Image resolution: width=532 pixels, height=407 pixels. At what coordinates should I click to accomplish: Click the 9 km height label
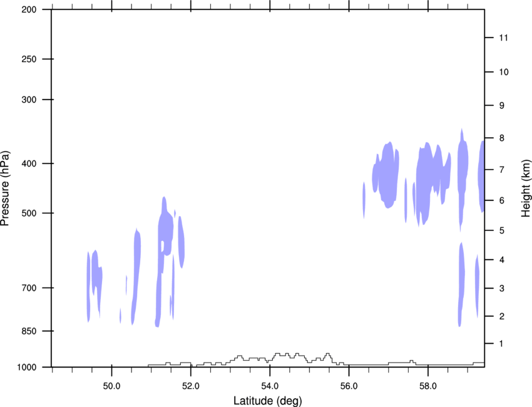[x=502, y=106]
